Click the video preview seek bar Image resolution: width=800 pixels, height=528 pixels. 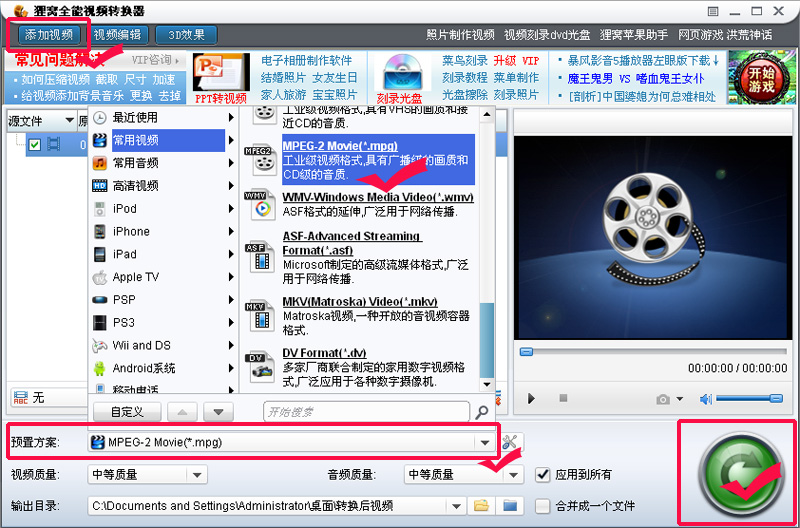653,352
